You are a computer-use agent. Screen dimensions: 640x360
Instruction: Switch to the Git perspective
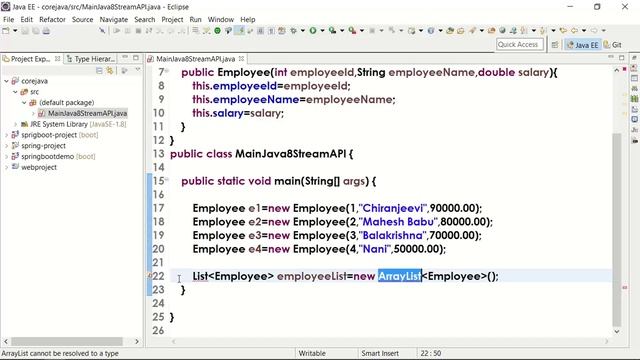pyautogui.click(x=613, y=45)
